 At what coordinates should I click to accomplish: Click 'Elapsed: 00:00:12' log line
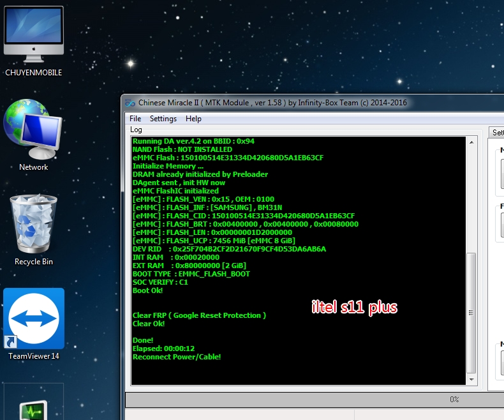coord(163,349)
